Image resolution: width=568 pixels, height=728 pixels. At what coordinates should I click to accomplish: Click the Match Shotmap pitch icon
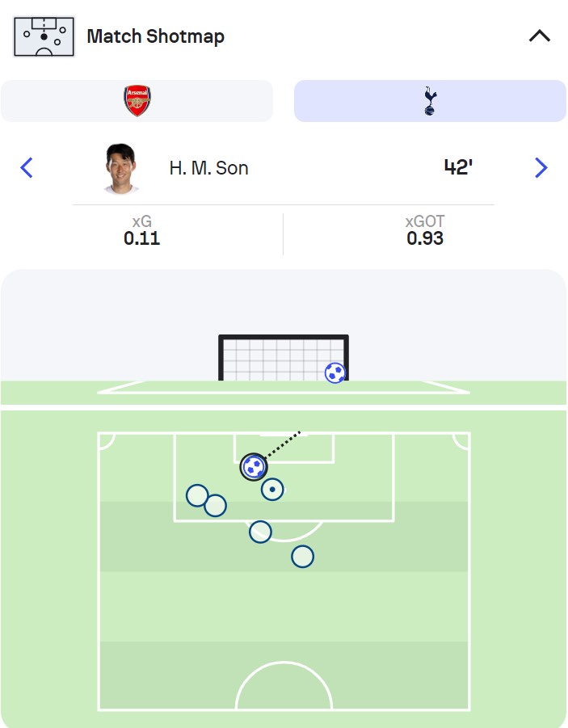tap(44, 36)
